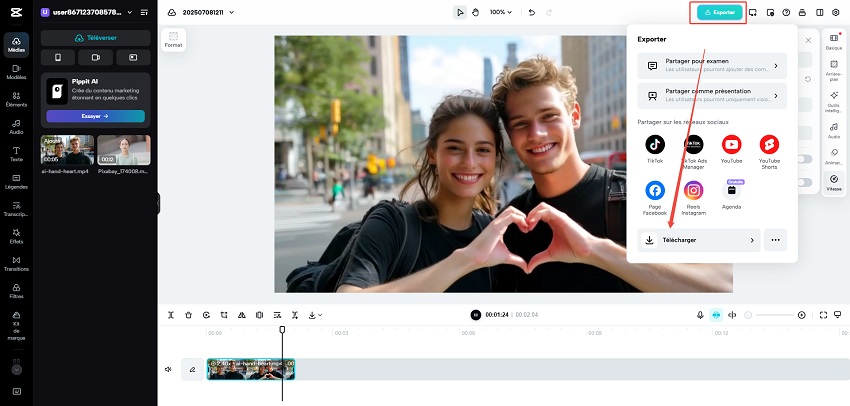Open the Filtres panel
Screen dimensions: 850x406
pyautogui.click(x=16, y=291)
